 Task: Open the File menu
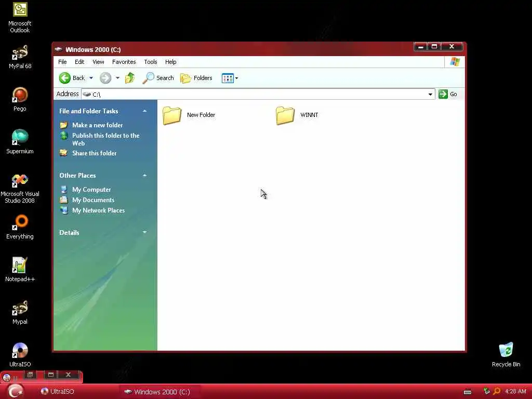pyautogui.click(x=62, y=62)
